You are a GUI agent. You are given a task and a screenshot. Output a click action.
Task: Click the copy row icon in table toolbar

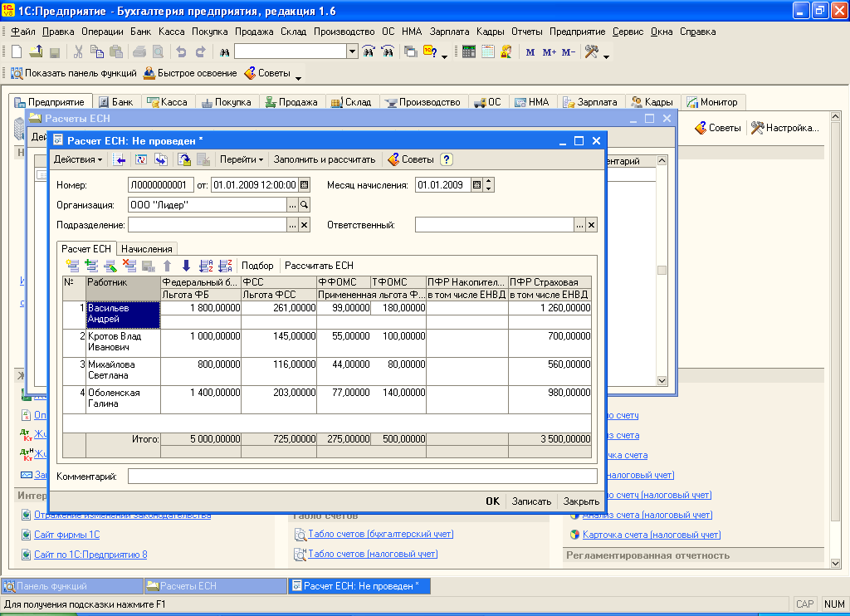coord(91,266)
